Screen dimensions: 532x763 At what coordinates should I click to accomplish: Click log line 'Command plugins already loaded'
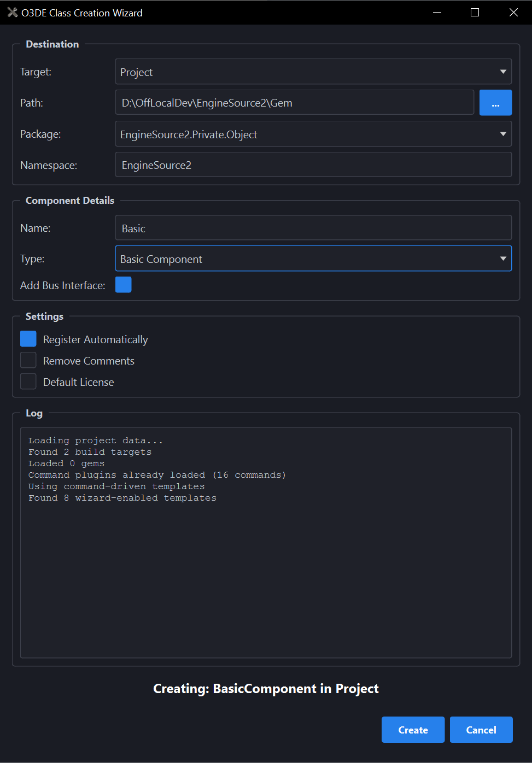[157, 475]
